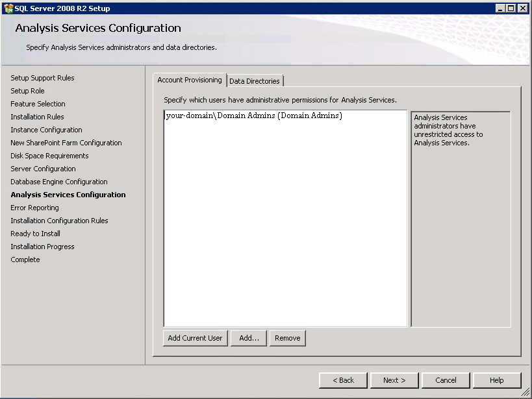
Task: Open setup Help
Action: pyautogui.click(x=497, y=380)
